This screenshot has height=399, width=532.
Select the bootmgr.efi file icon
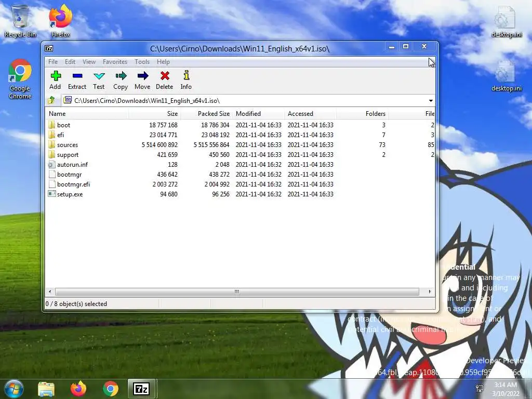point(51,184)
